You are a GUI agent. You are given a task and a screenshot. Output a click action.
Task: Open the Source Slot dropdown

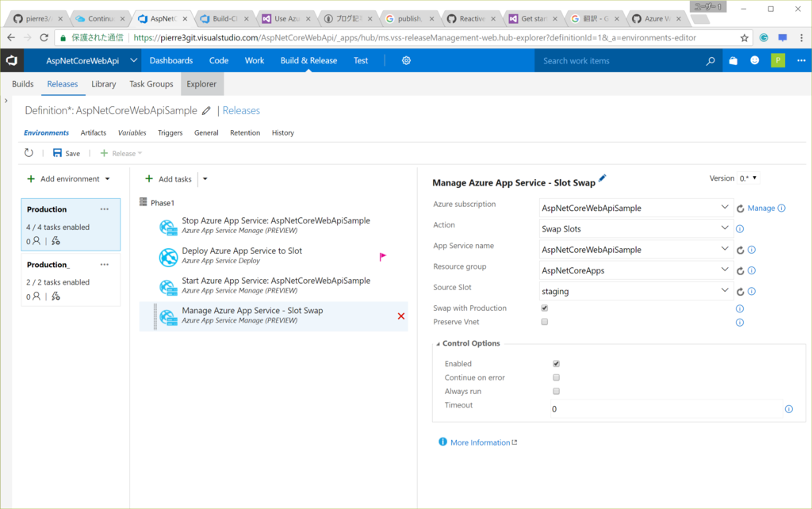[x=636, y=291]
